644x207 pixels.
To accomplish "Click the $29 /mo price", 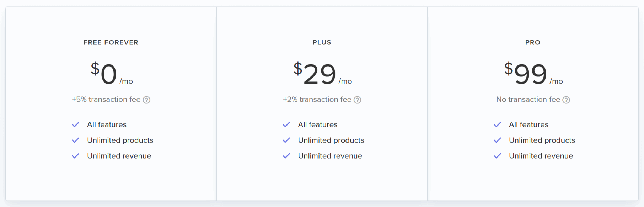I will tap(323, 73).
